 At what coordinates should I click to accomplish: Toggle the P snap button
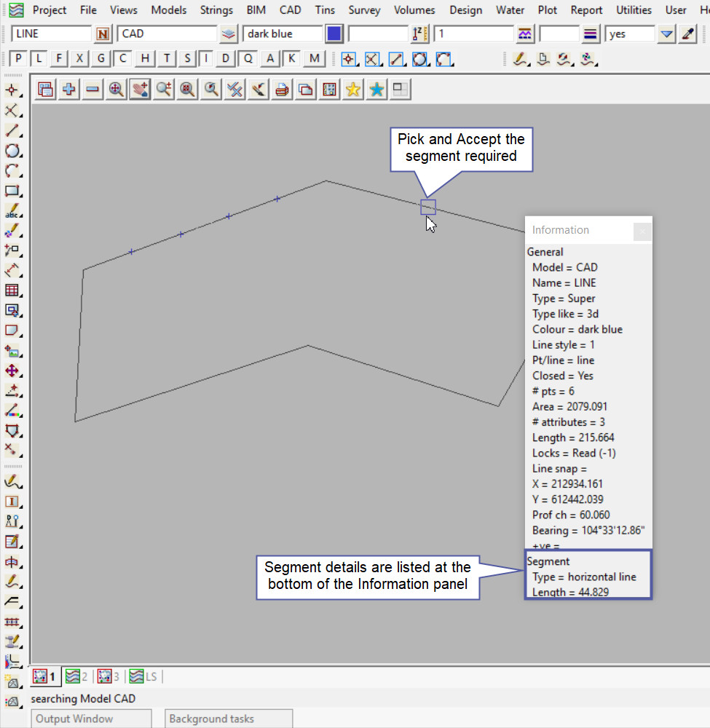click(x=19, y=59)
